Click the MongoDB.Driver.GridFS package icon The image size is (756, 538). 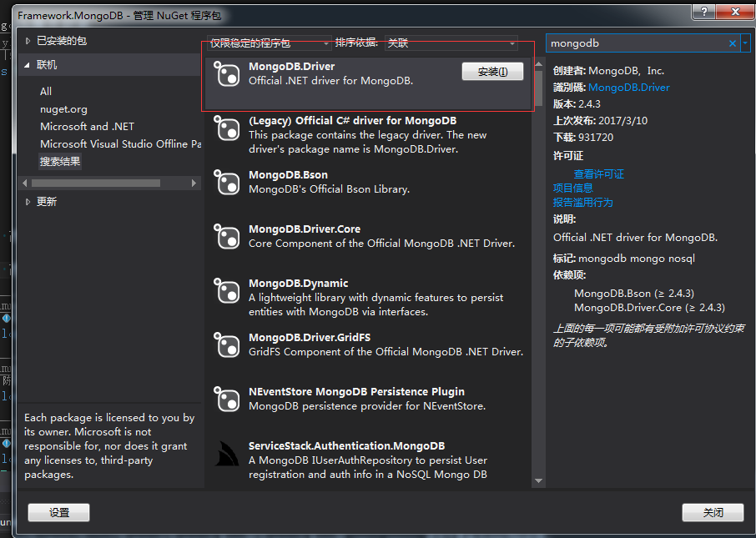click(x=227, y=345)
